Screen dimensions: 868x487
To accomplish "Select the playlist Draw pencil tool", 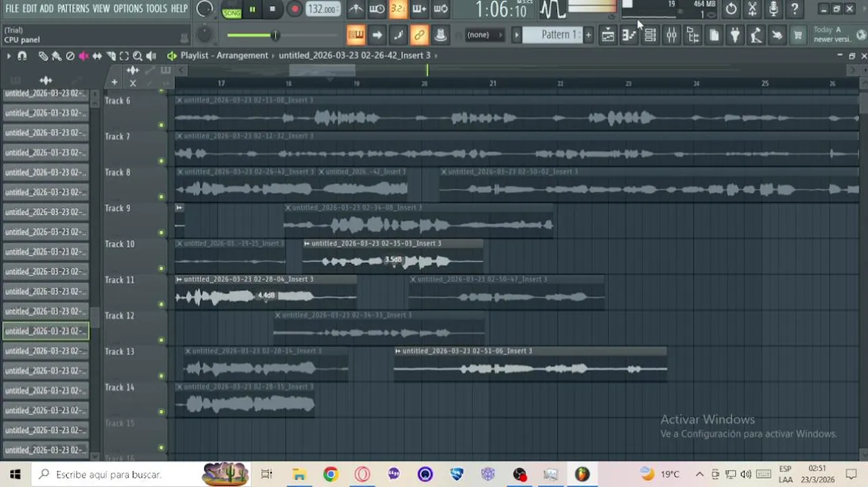I will point(43,56).
